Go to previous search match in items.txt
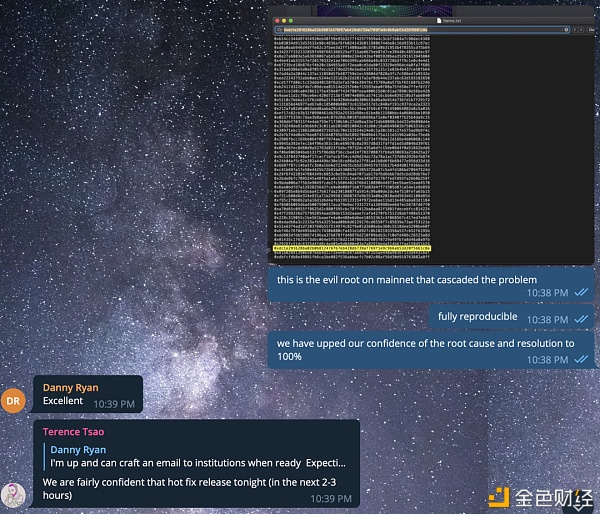Image resolution: width=600 pixels, height=514 pixels. pos(575,29)
